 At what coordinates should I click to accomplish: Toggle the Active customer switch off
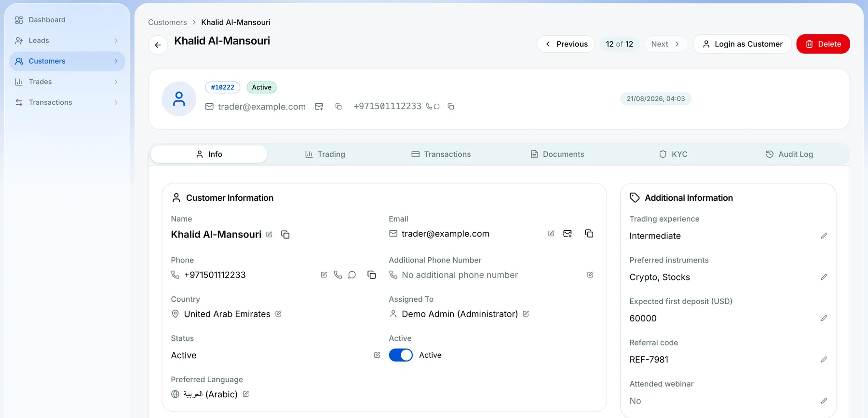pyautogui.click(x=401, y=355)
